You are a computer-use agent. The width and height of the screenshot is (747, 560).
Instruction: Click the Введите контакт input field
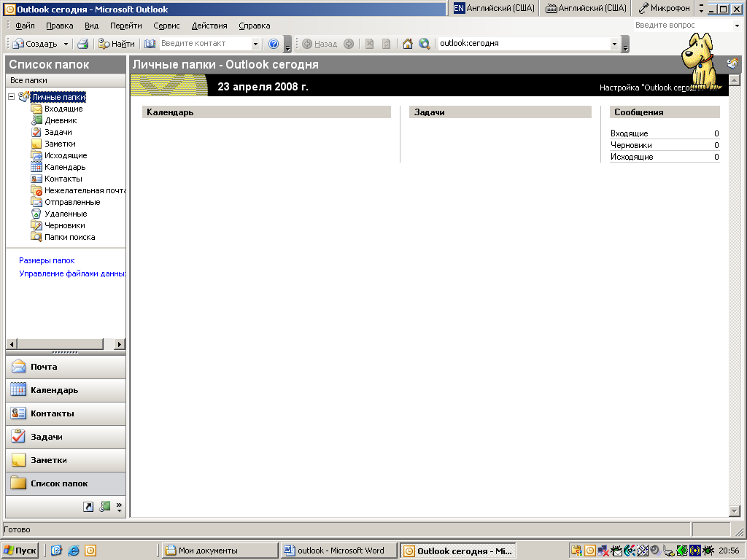click(205, 44)
